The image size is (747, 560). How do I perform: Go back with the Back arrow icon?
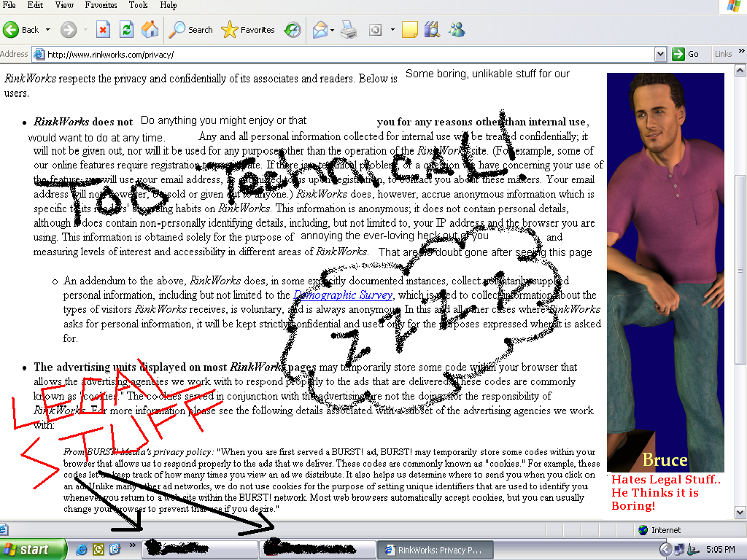pyautogui.click(x=10, y=30)
